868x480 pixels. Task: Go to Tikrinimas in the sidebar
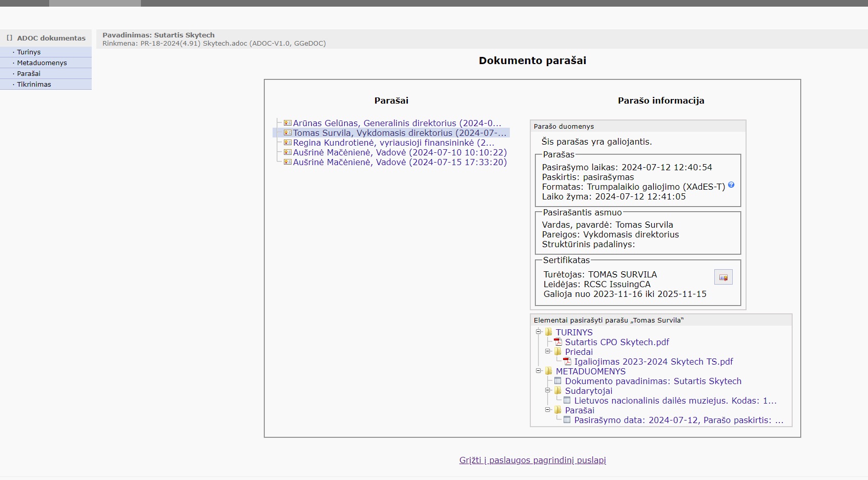34,85
